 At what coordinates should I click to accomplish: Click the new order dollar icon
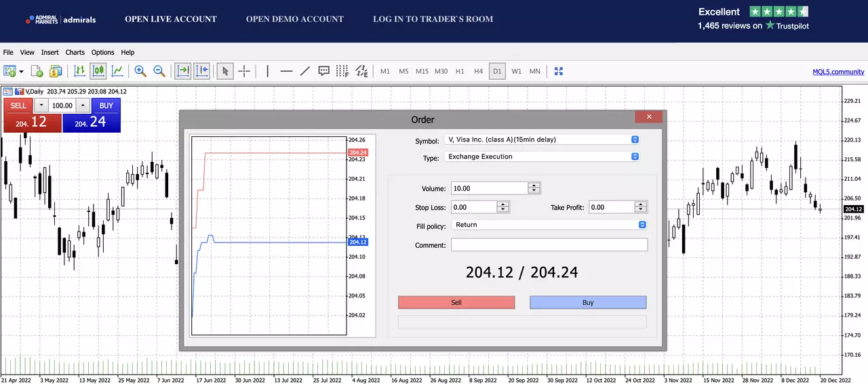[56, 71]
